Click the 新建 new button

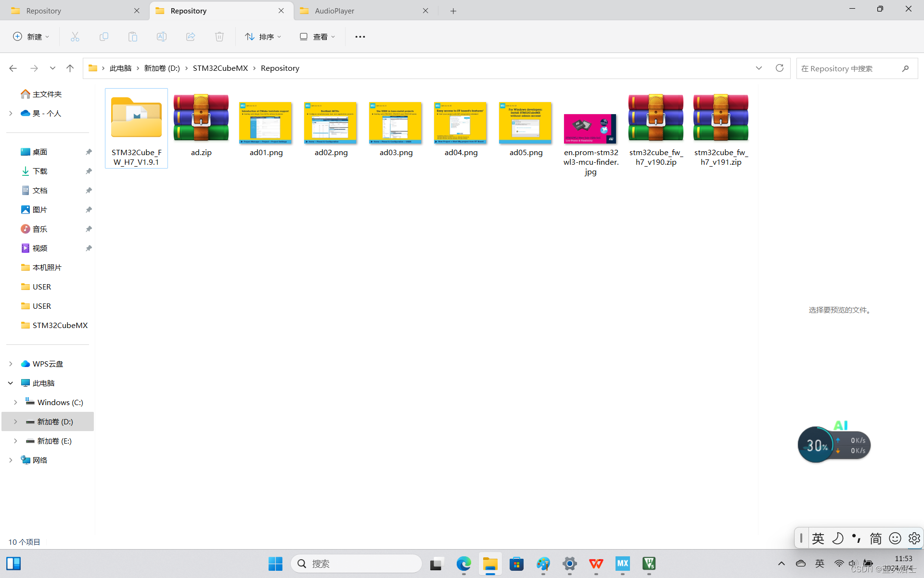(31, 37)
